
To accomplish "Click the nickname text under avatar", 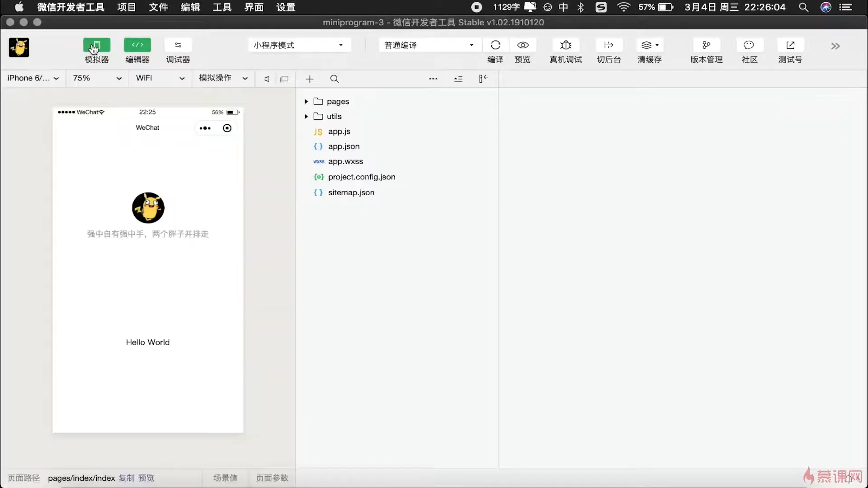I will [x=148, y=234].
